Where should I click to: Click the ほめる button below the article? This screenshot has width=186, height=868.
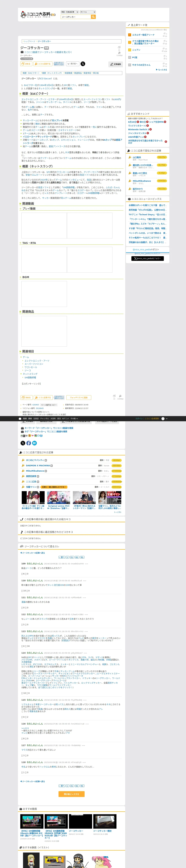pyautogui.click(x=26, y=398)
